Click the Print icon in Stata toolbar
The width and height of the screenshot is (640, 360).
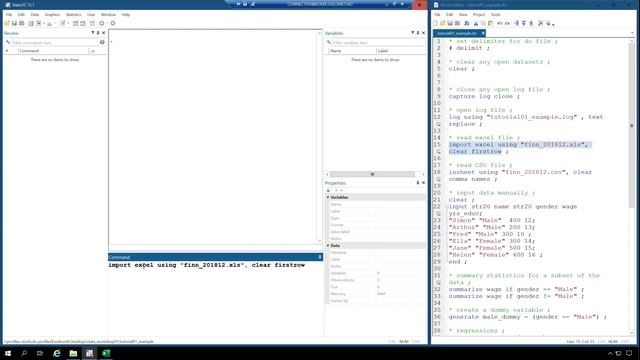point(22,23)
